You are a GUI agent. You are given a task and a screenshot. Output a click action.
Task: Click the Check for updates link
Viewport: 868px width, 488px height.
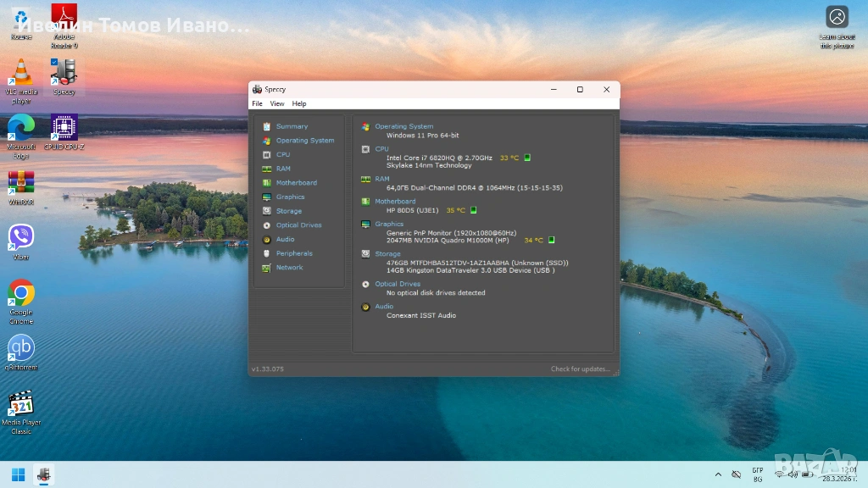[x=580, y=369]
